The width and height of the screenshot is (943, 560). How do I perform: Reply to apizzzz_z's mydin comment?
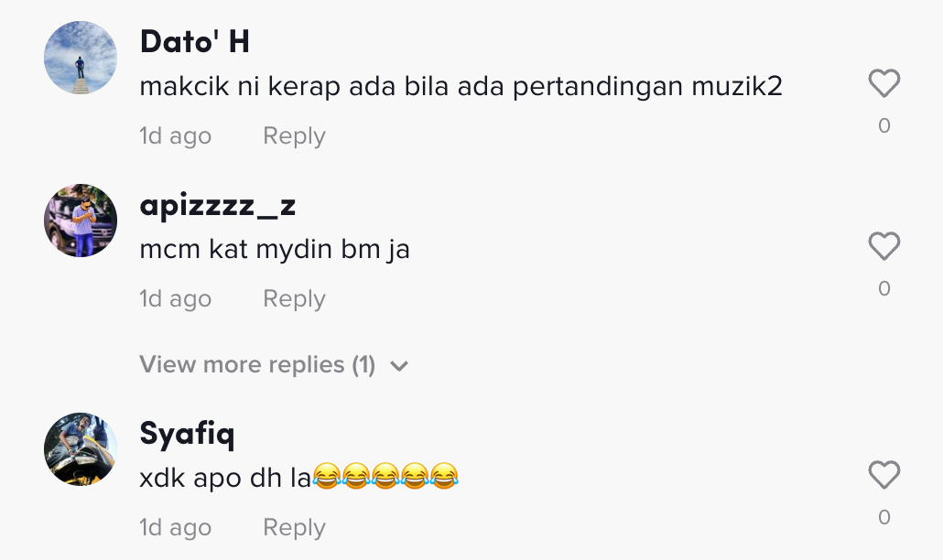pyautogui.click(x=294, y=299)
